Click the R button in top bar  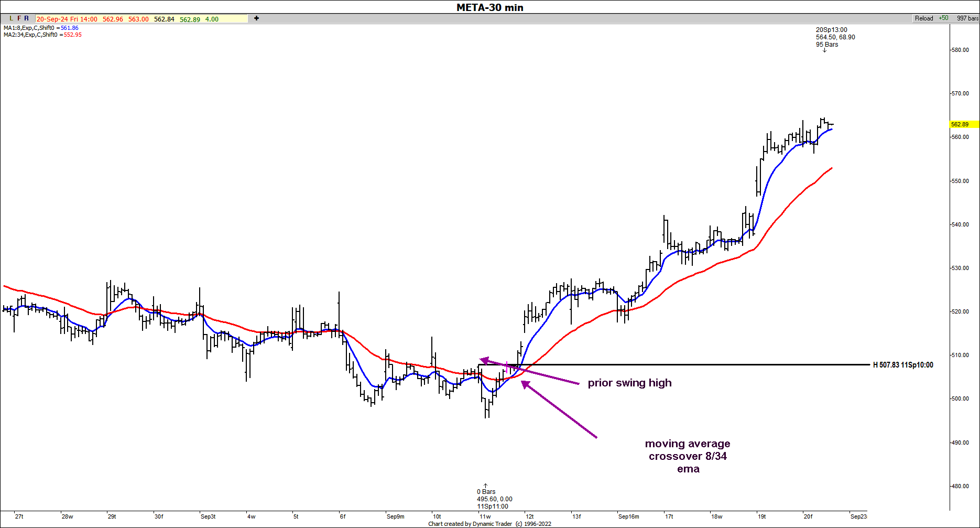tap(27, 18)
